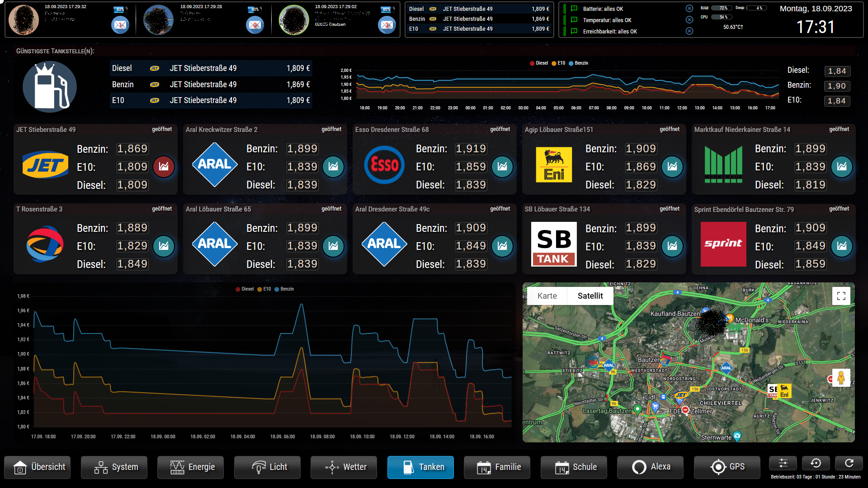
Task: Click the Marktkauf station logo
Action: pos(723,165)
